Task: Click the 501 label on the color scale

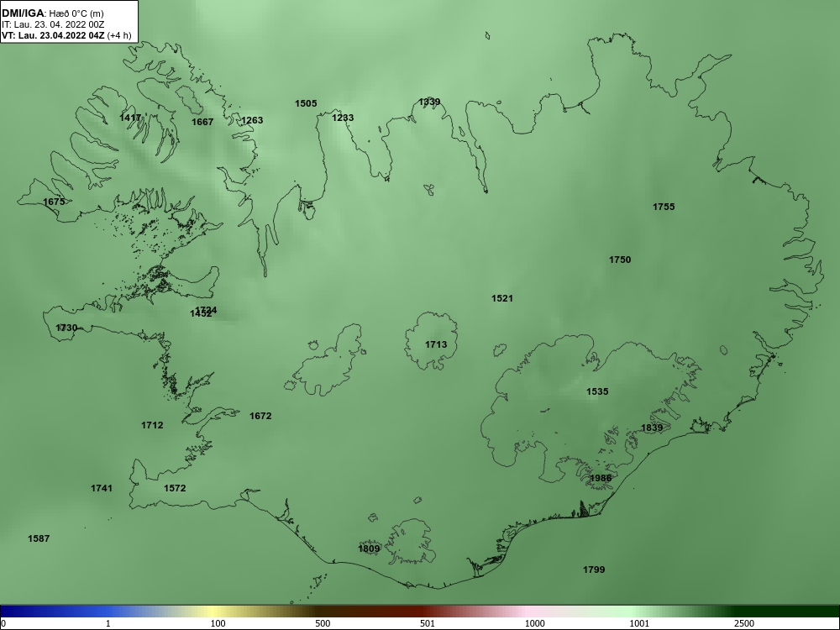Action: (427, 623)
